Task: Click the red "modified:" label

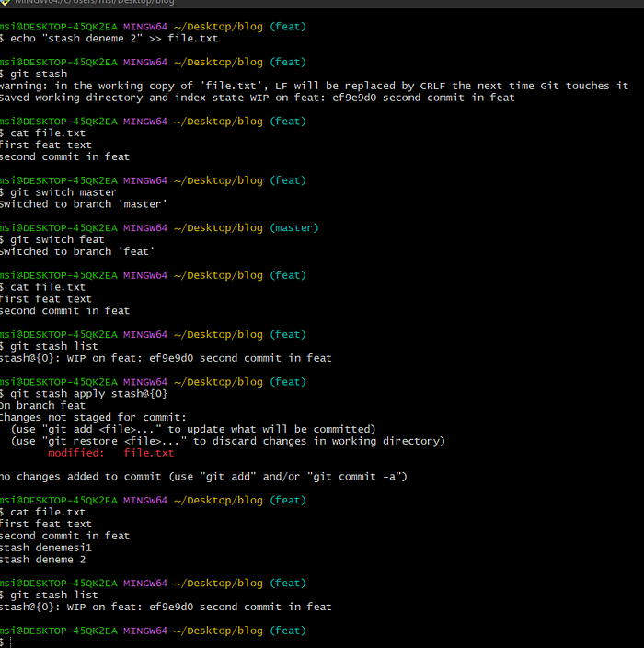Action: (76, 453)
